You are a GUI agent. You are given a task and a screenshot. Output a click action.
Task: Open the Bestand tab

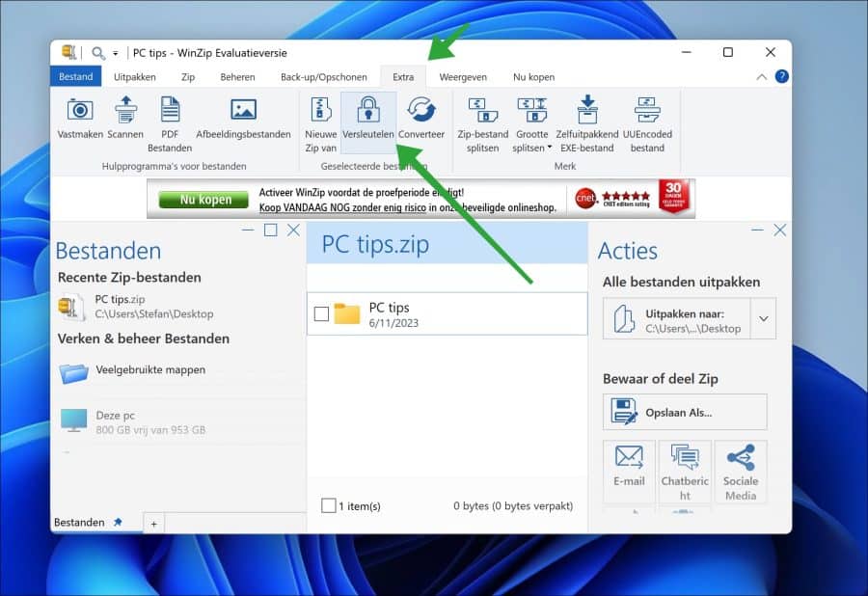click(x=76, y=76)
